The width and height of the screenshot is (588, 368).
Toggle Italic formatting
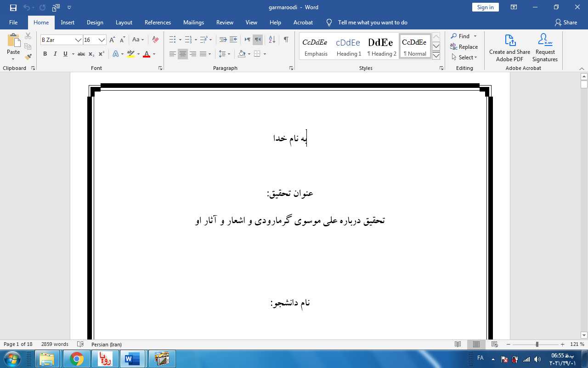pos(55,54)
